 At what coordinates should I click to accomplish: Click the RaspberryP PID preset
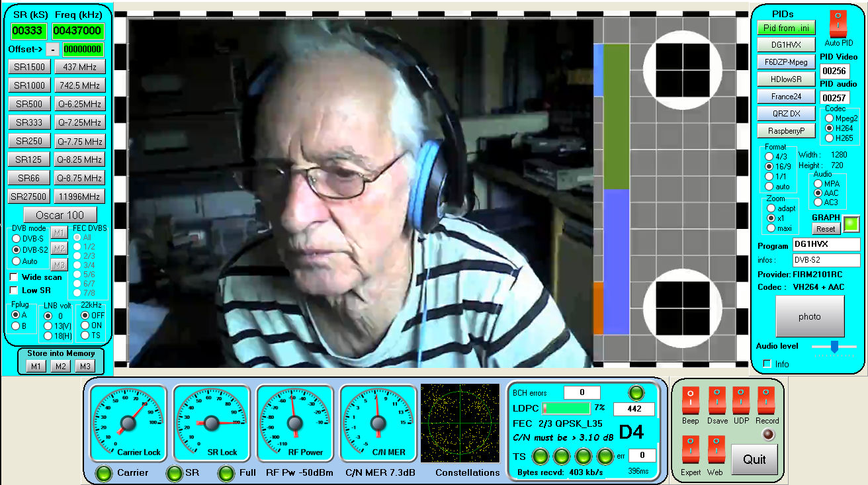coord(787,131)
